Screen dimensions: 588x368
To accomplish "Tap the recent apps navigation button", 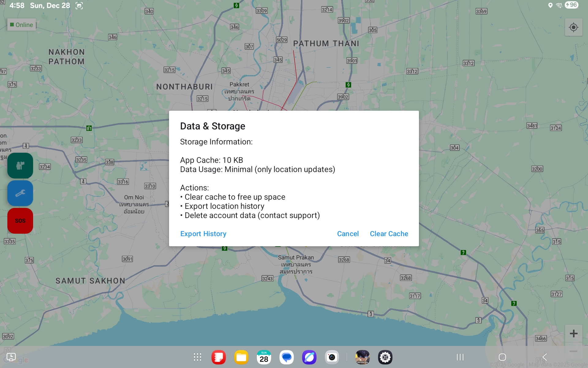I will click(460, 357).
